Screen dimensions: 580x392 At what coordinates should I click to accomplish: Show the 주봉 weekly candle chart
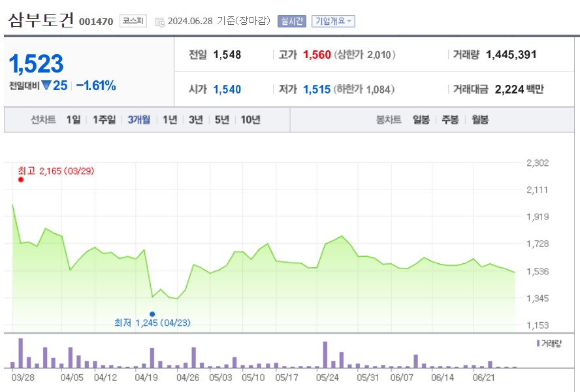[450, 120]
